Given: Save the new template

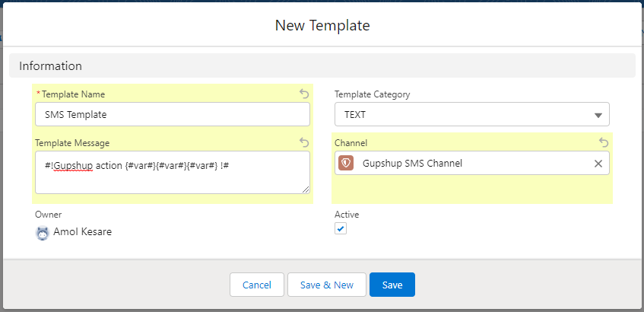Looking at the screenshot, I should (x=392, y=285).
